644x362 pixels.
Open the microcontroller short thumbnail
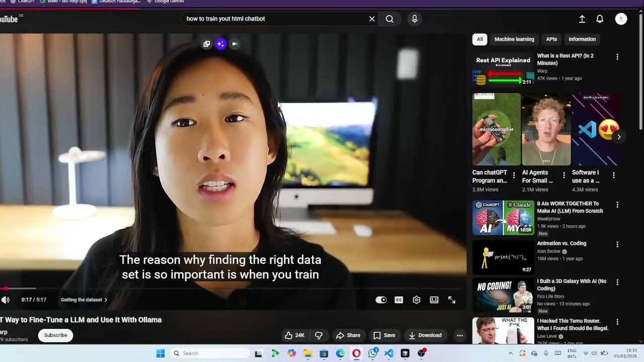coord(497,129)
